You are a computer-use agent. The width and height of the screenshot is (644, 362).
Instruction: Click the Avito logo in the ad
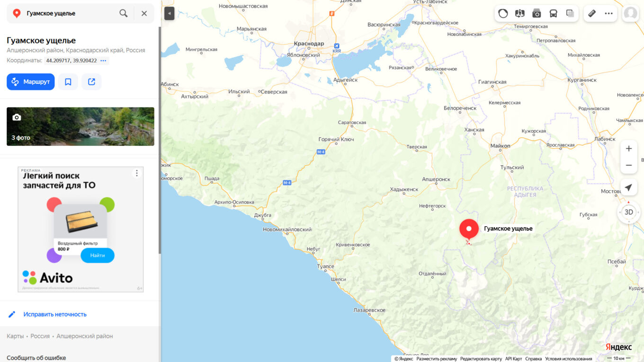(47, 277)
